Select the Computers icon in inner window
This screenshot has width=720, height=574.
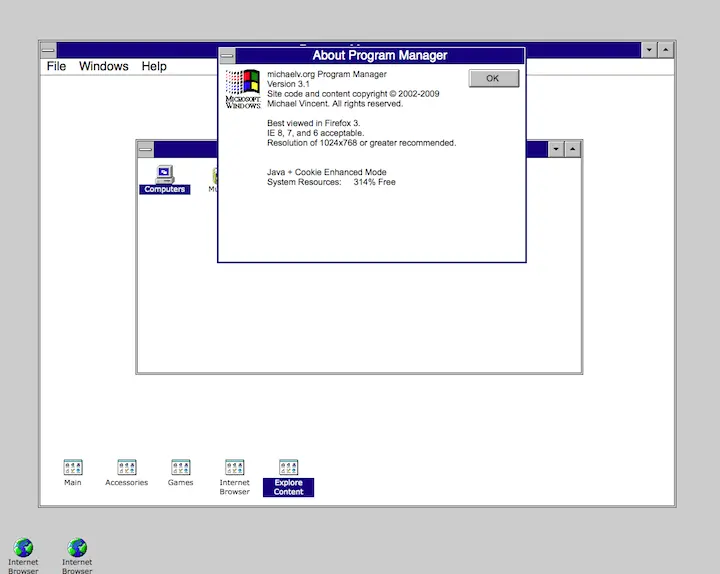point(164,180)
